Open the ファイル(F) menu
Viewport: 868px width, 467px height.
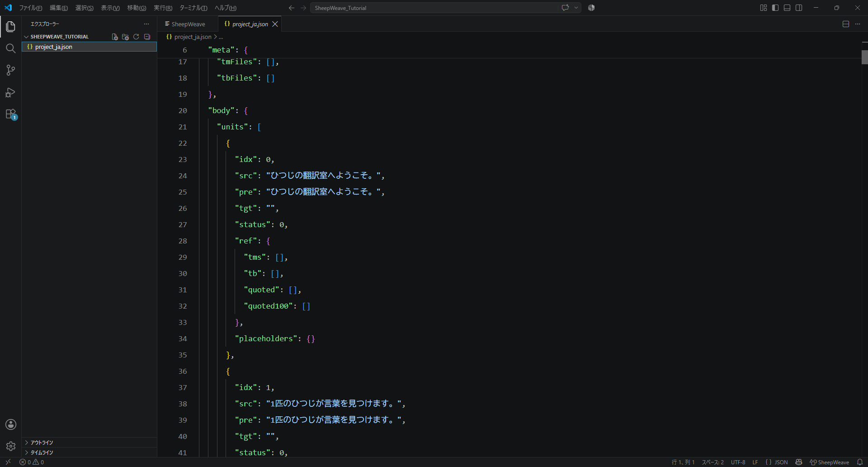pos(31,8)
